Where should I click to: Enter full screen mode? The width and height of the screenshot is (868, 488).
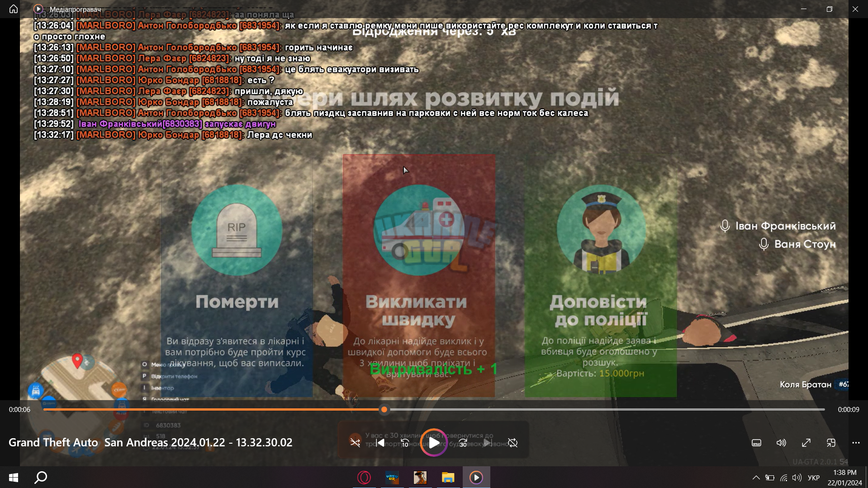click(x=806, y=443)
